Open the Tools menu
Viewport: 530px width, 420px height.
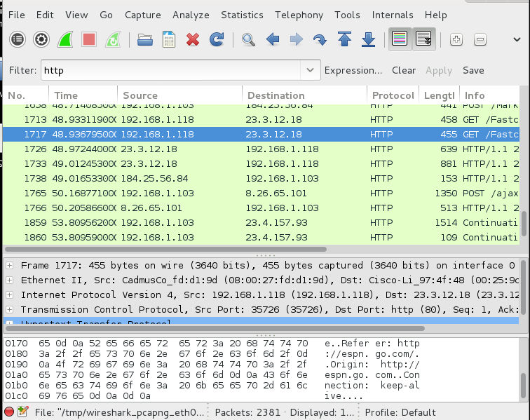click(347, 15)
